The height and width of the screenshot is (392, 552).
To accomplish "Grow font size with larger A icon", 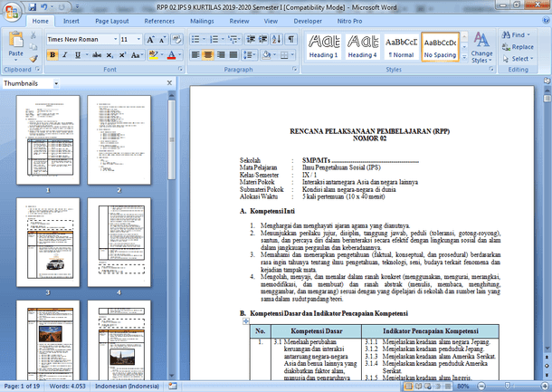I will point(150,40).
